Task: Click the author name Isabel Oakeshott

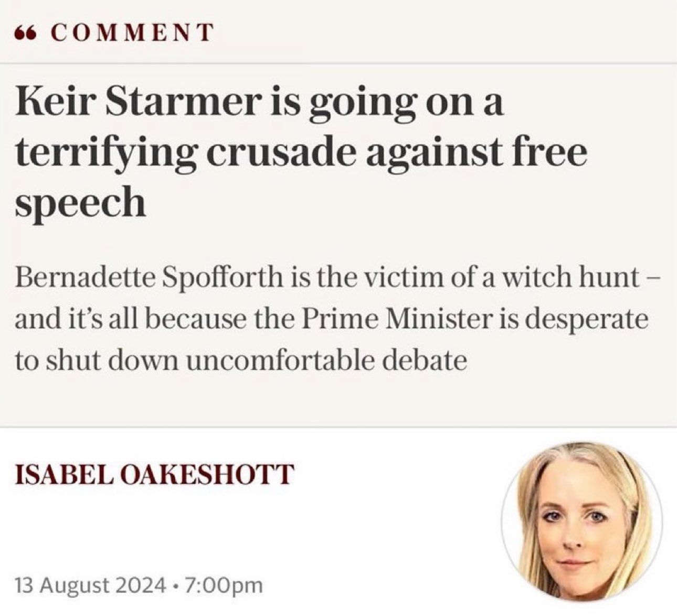Action: coord(153,475)
